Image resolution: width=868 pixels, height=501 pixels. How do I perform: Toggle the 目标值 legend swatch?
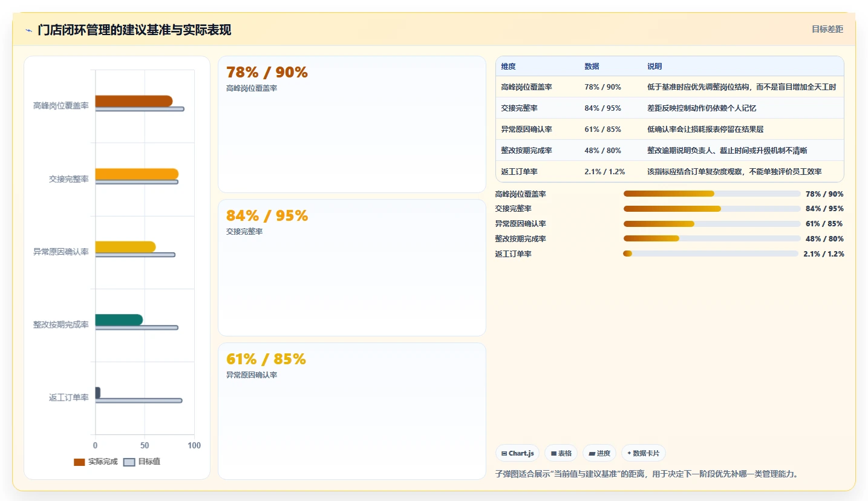point(129,462)
